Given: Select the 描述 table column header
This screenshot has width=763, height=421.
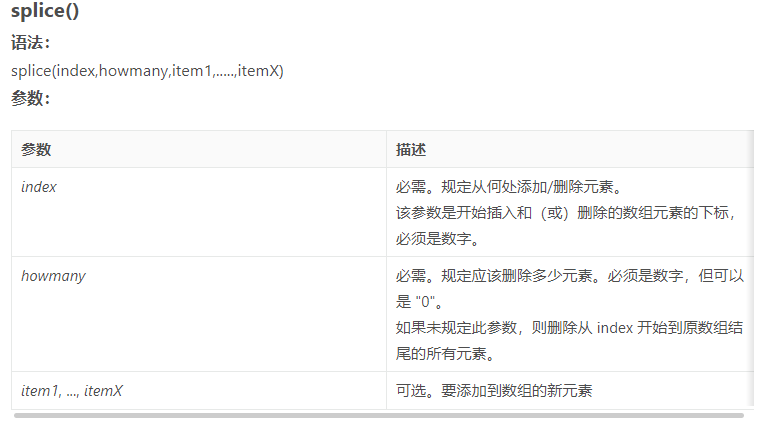Looking at the screenshot, I should tap(411, 150).
